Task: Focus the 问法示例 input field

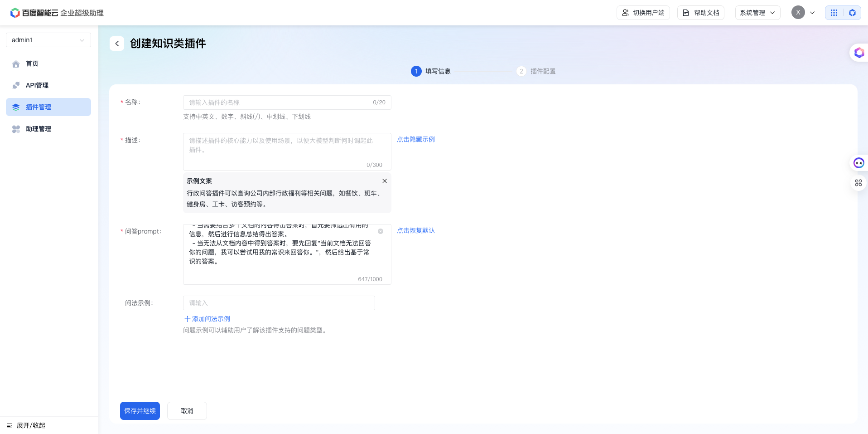Action: [x=279, y=303]
